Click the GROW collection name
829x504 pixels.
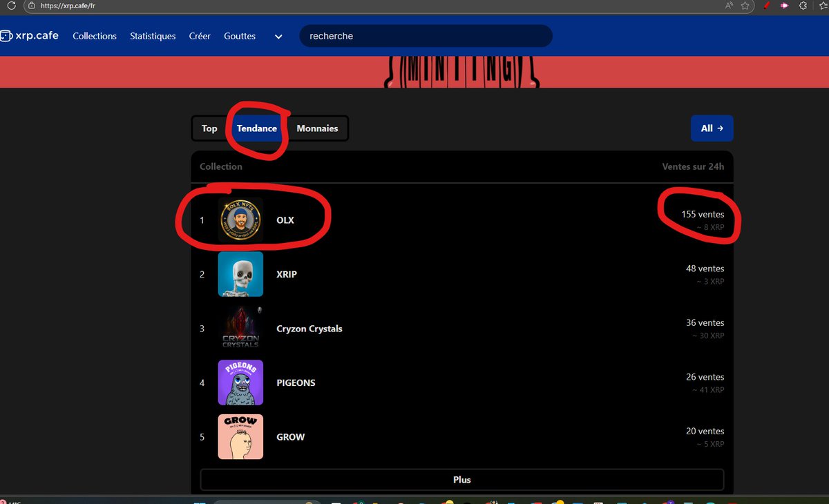click(290, 437)
